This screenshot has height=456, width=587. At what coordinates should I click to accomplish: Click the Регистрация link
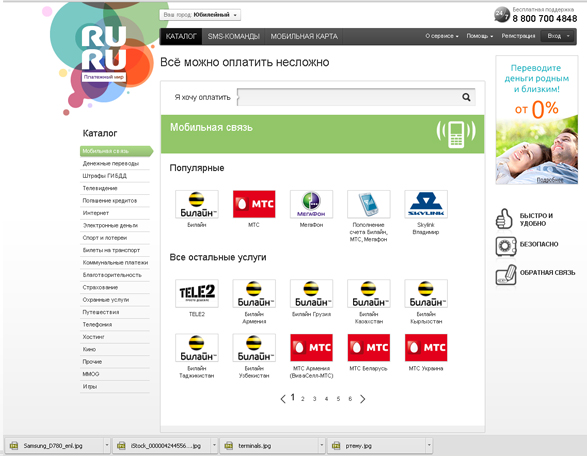518,36
